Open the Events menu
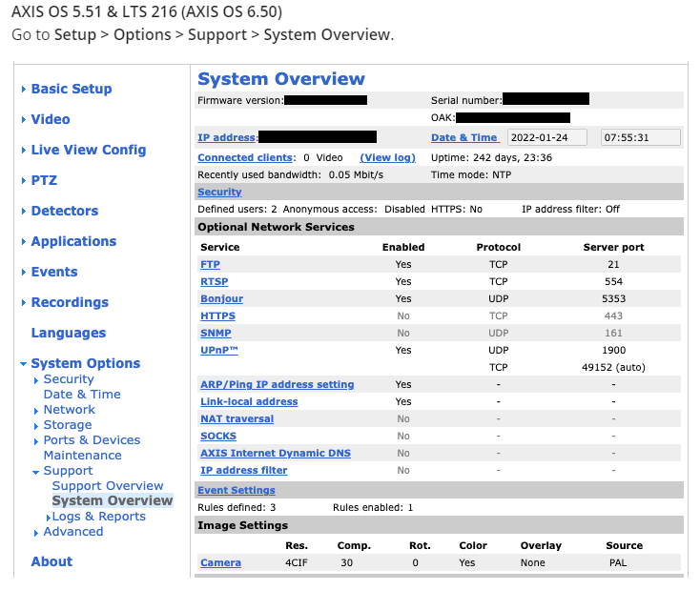 (54, 272)
